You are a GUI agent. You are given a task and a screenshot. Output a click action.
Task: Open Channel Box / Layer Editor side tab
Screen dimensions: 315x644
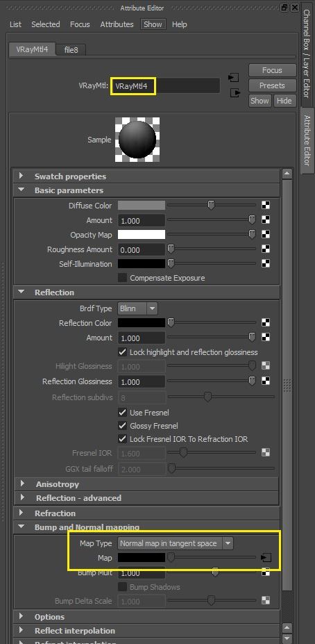[307, 53]
